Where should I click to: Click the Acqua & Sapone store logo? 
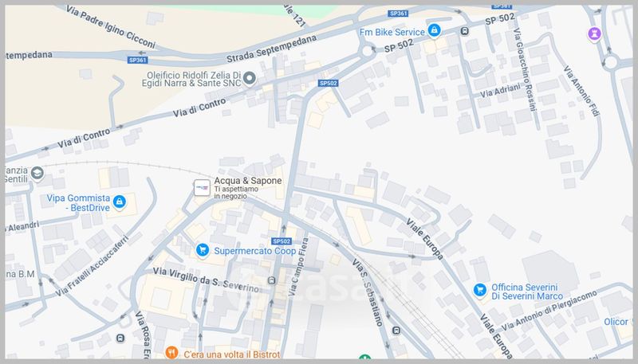pos(202,188)
